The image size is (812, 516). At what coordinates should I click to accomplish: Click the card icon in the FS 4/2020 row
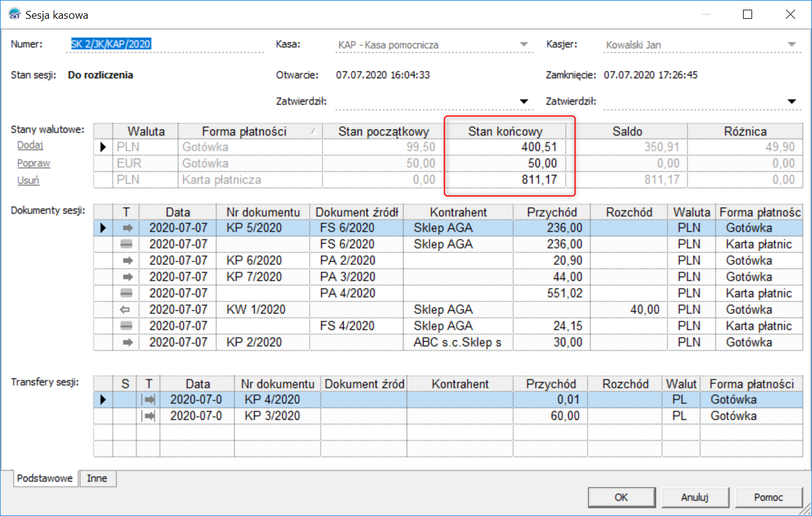click(127, 326)
